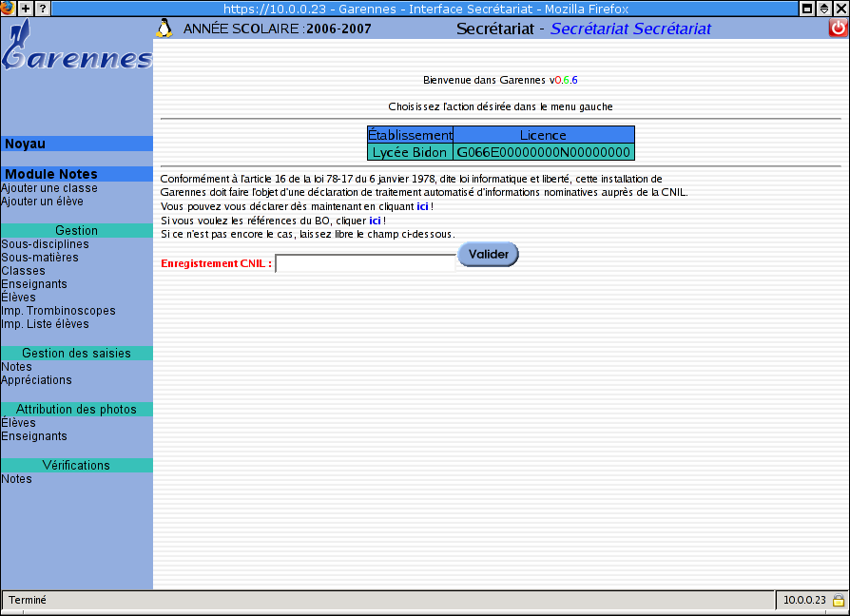Screen dimensions: 850x616
Task: Open Notes under Vérifications
Action: tap(17, 479)
